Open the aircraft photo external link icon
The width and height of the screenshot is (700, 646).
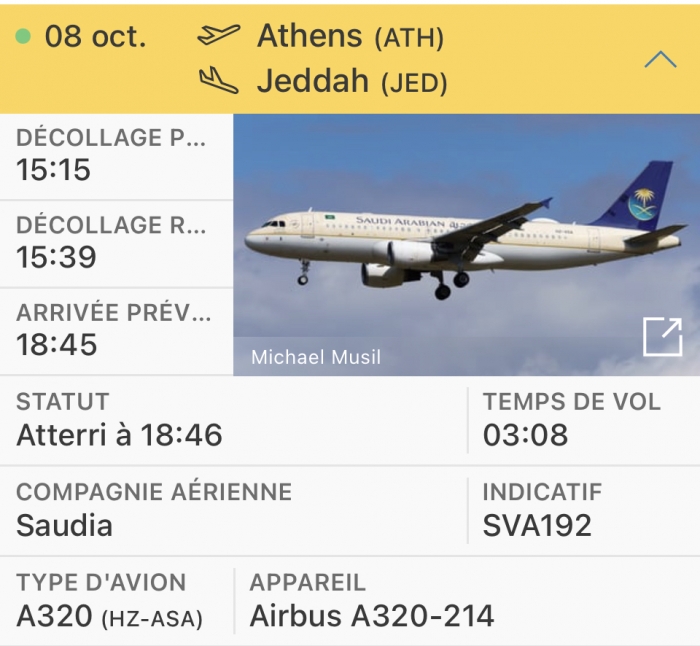662,337
